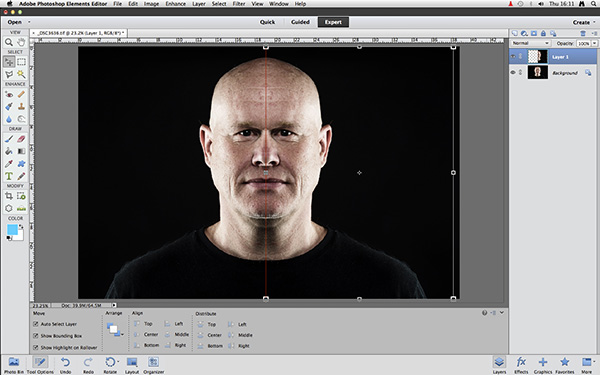Open the Enhance menu

click(x=176, y=4)
